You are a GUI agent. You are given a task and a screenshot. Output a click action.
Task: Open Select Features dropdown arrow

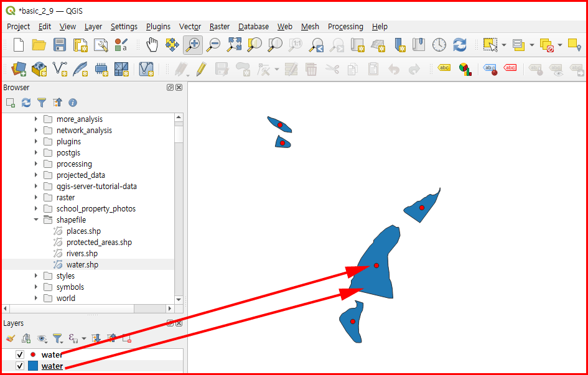click(503, 45)
